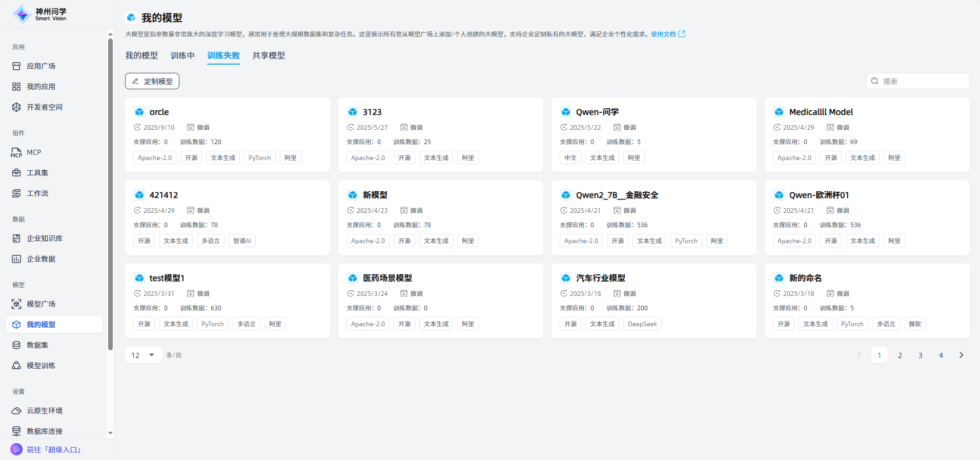Jump to page 3 in pagination
Viewport: 980px width, 460px height.
(920, 355)
